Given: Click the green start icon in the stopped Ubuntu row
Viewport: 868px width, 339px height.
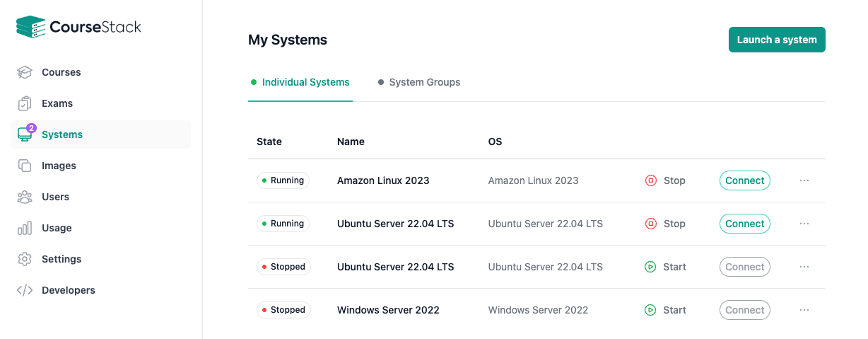Looking at the screenshot, I should [650, 267].
